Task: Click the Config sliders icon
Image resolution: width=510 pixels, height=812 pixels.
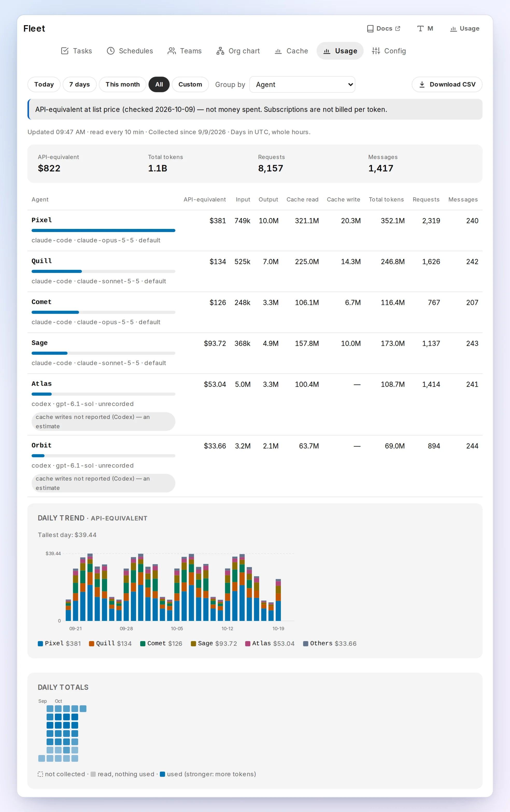Action: pos(376,51)
